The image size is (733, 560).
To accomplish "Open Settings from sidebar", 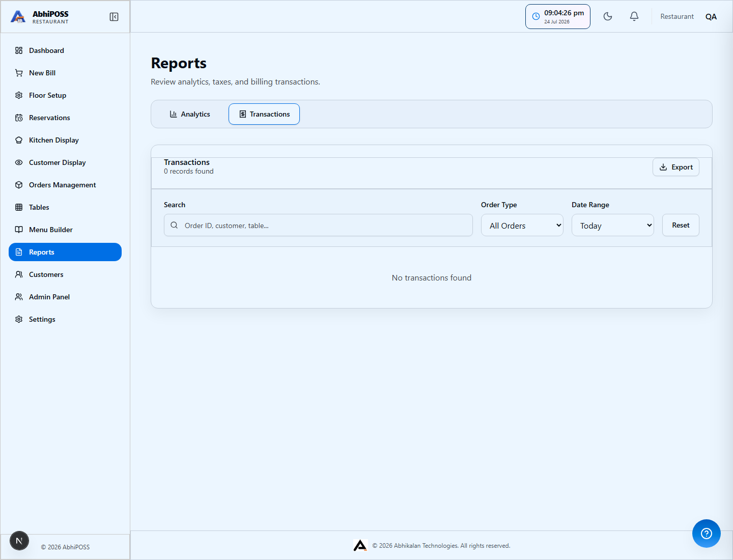I will pos(65,319).
